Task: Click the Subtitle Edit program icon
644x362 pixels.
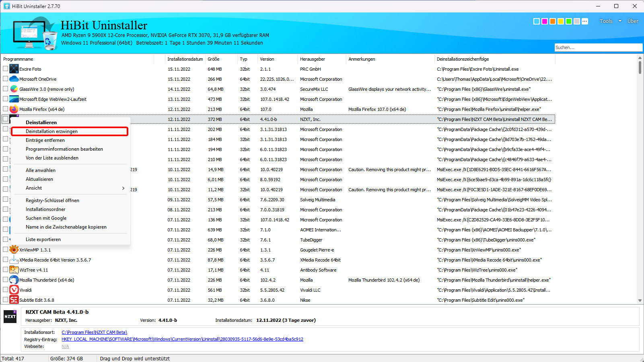Action: [14, 300]
